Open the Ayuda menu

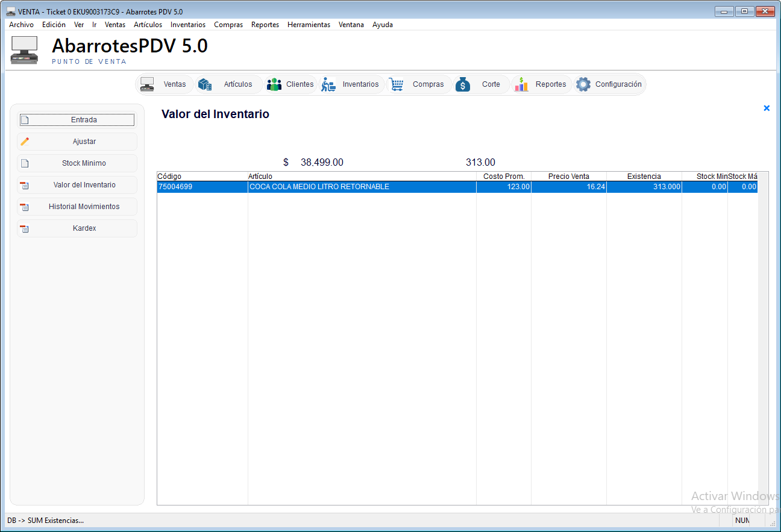coord(383,25)
